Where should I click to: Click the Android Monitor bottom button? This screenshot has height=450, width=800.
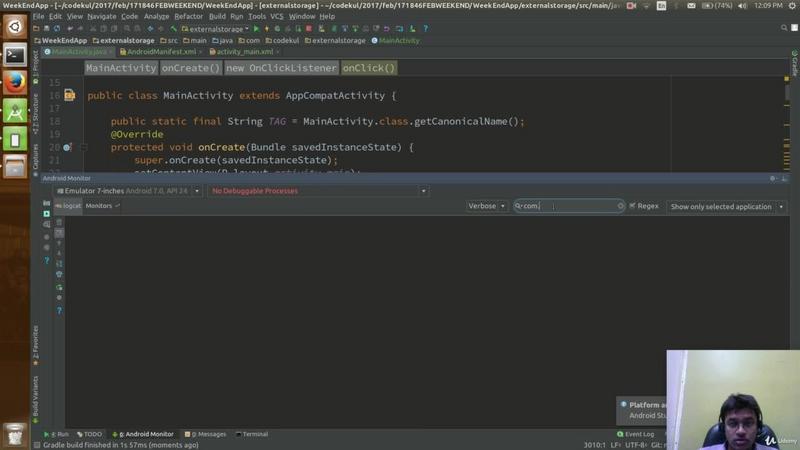coord(143,434)
